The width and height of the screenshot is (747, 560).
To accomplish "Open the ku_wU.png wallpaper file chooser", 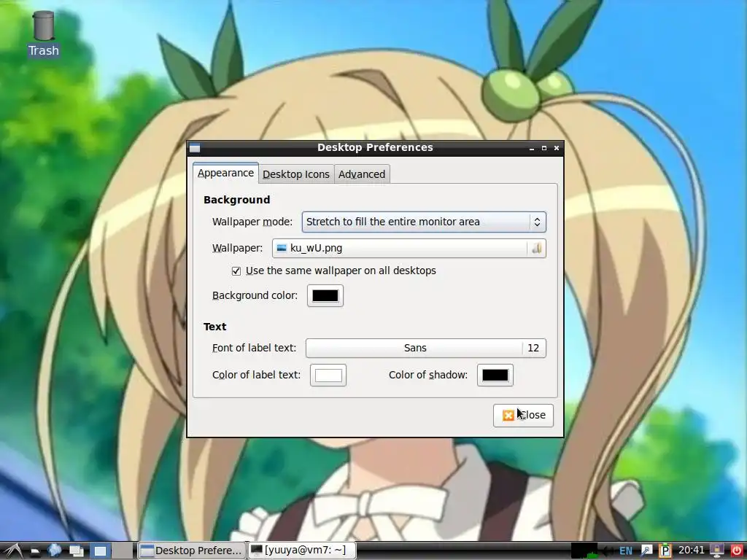I will tap(409, 248).
